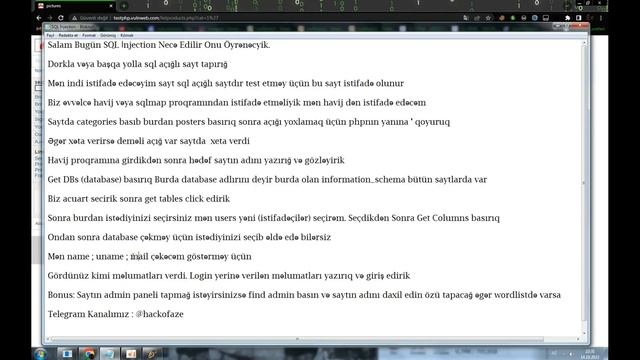
Task: Bookmark this page with the star icon
Action: pyautogui.click(x=488, y=18)
